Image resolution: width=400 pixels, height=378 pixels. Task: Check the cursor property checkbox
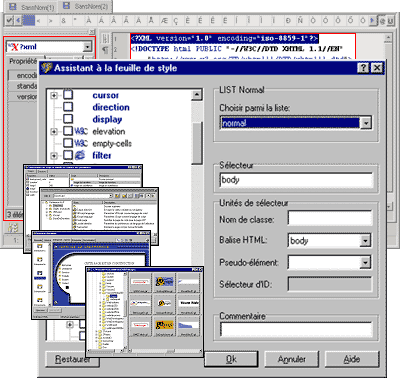click(x=68, y=95)
